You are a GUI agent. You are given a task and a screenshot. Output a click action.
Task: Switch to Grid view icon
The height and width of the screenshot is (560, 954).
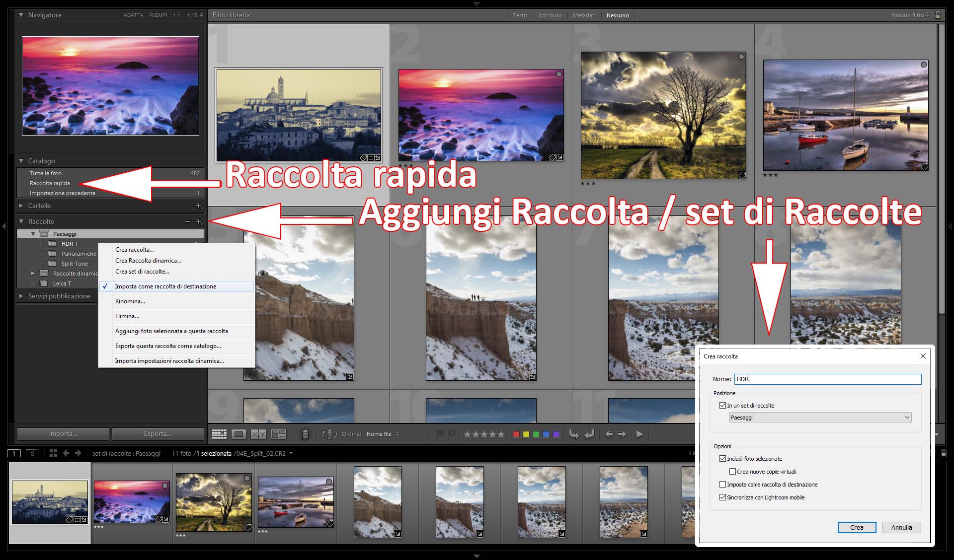coord(219,434)
